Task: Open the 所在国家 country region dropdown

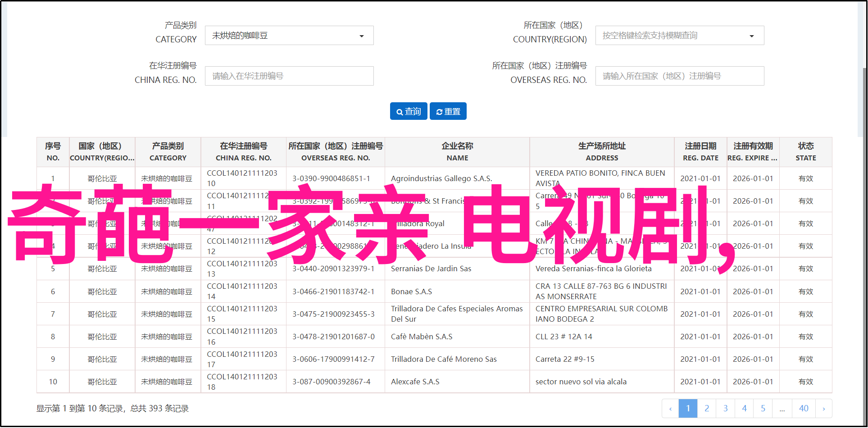Action: click(679, 36)
